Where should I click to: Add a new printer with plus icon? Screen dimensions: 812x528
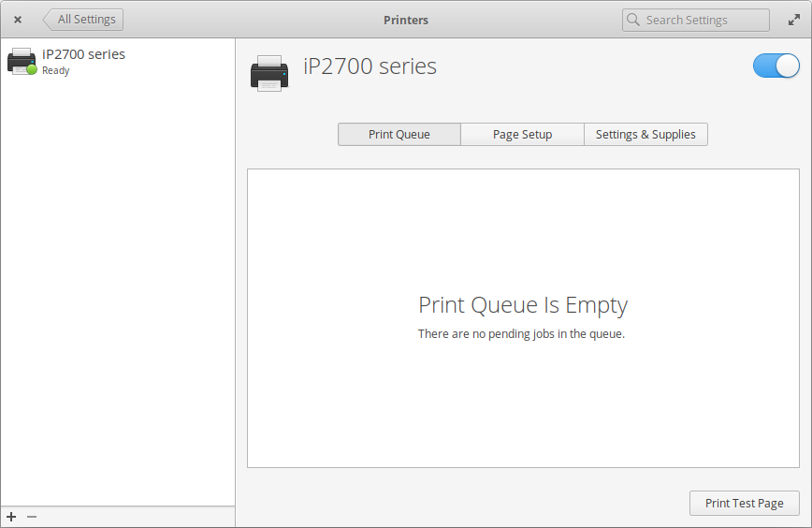click(x=11, y=517)
